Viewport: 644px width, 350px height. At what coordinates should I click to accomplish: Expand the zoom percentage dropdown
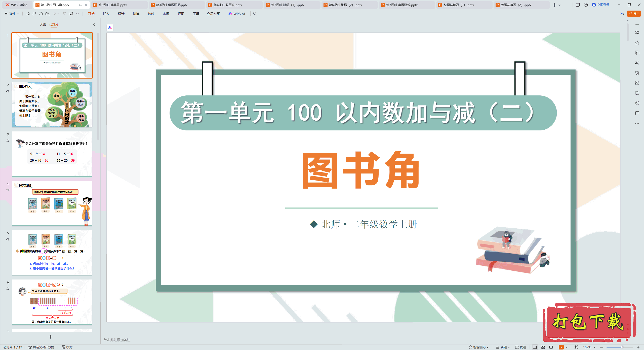(x=594, y=347)
